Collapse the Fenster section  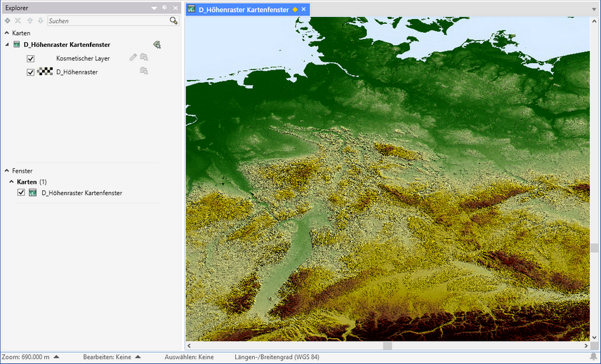pyautogui.click(x=7, y=170)
